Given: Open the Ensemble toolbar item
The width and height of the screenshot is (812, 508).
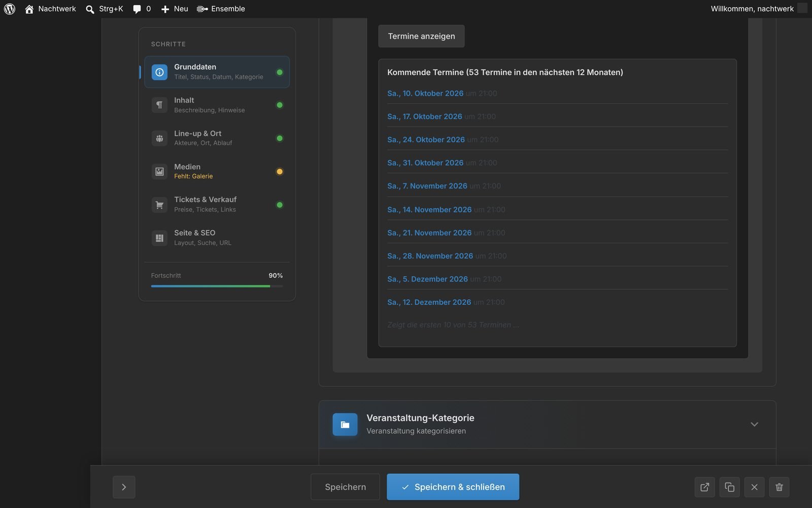Looking at the screenshot, I should [x=221, y=9].
